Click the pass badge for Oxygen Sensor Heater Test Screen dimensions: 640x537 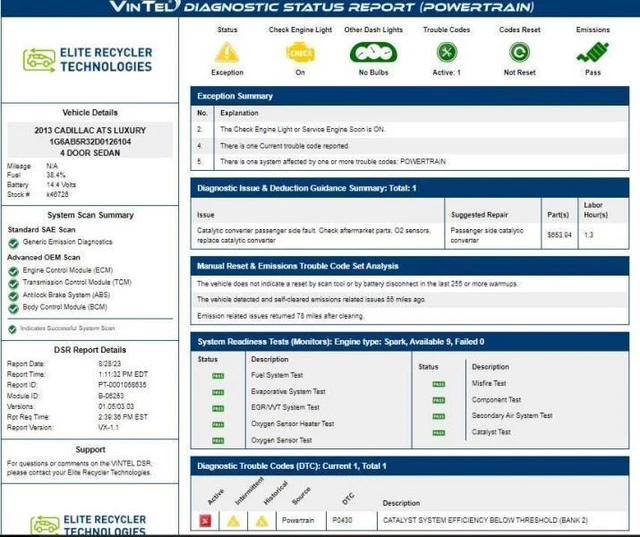pyautogui.click(x=218, y=425)
